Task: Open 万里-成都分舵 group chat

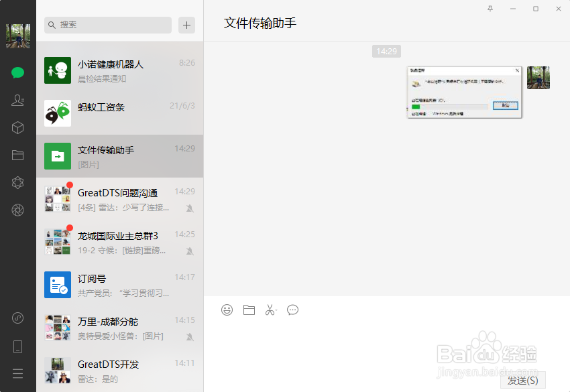Action: click(x=119, y=328)
